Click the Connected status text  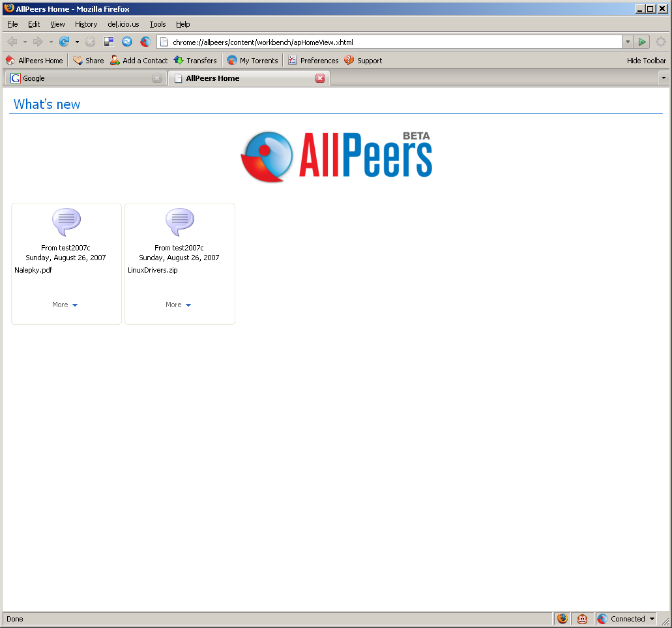[628, 619]
